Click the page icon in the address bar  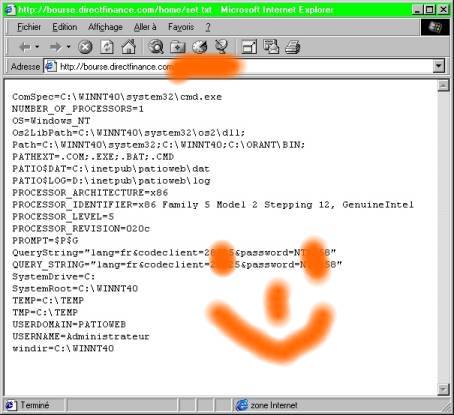coord(50,66)
